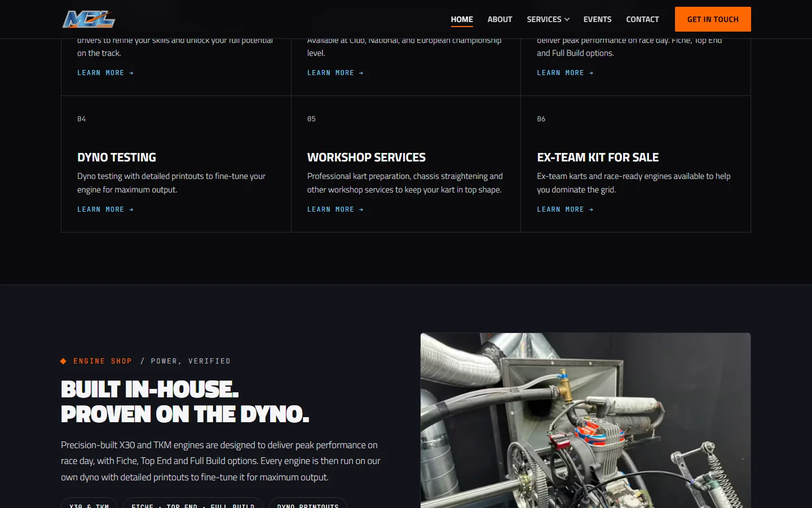Image resolution: width=812 pixels, height=508 pixels.
Task: Select the Dyno Testing heading
Action: pyautogui.click(x=117, y=157)
